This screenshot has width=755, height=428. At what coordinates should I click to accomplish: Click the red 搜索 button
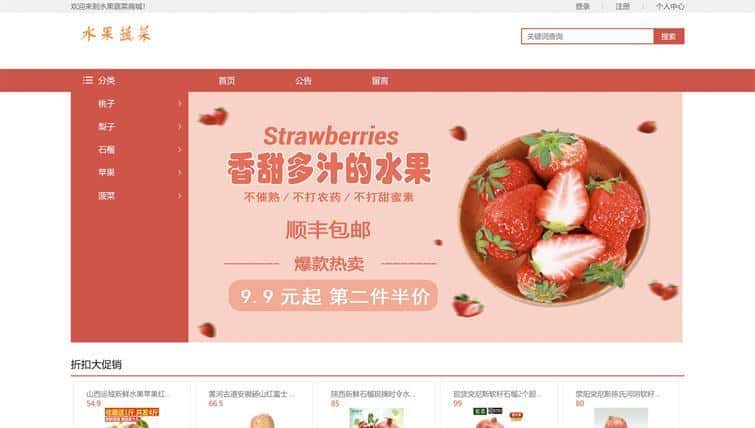669,36
